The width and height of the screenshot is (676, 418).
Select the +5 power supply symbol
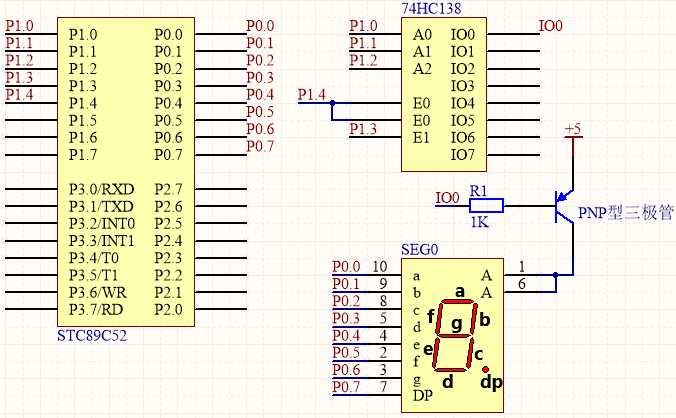(573, 131)
